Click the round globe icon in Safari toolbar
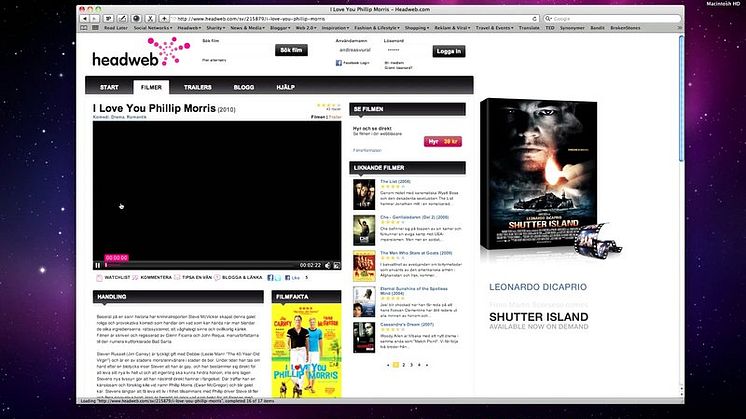The image size is (746, 419). (136, 19)
